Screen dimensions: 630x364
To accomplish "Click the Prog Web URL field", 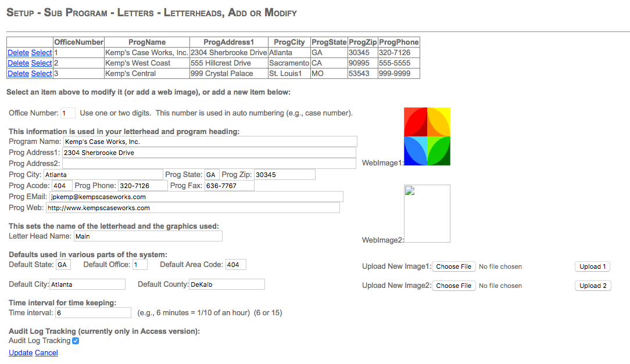I will click(192, 208).
